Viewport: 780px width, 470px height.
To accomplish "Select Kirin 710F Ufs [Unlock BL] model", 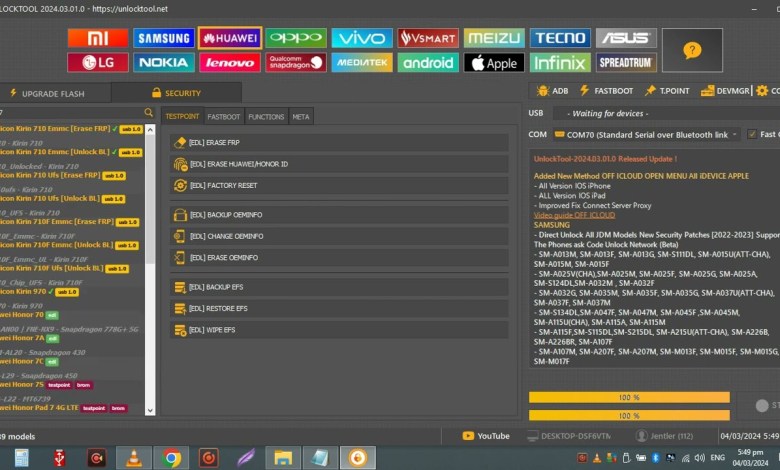I will [65, 268].
